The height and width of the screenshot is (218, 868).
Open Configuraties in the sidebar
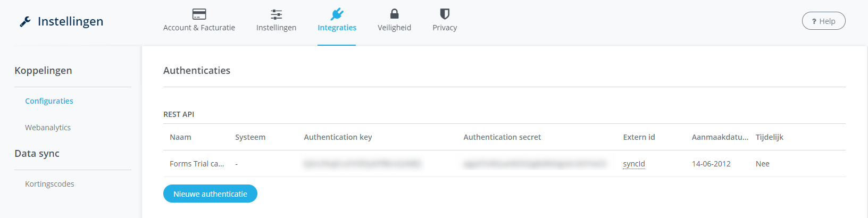point(49,101)
